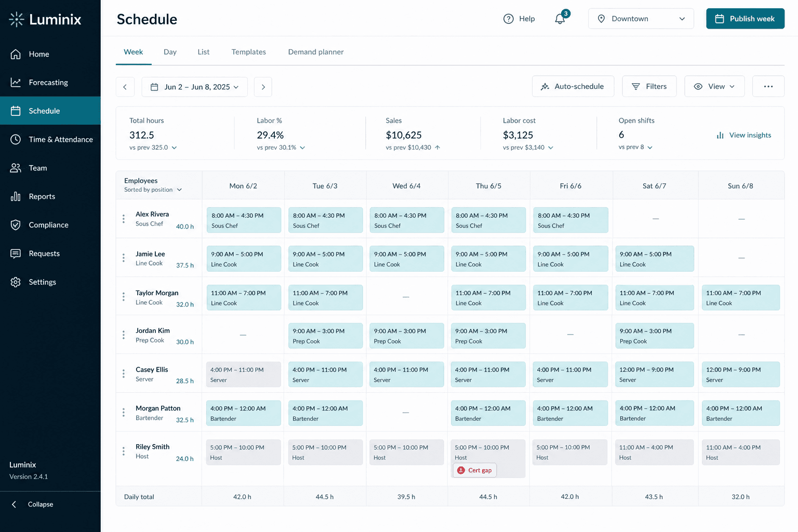Screen dimensions: 798x532
Task: Switch to the List tab
Action: [204, 52]
